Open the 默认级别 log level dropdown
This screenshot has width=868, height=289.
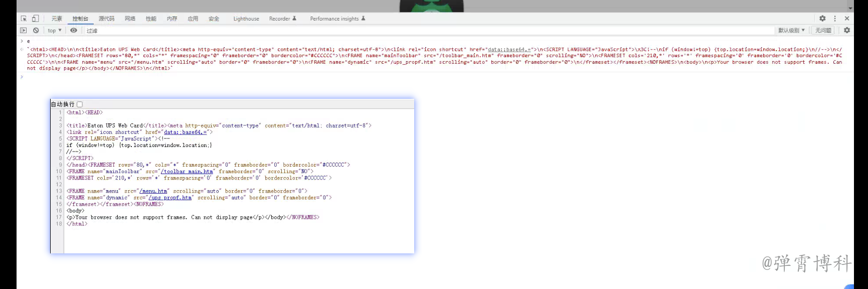791,31
